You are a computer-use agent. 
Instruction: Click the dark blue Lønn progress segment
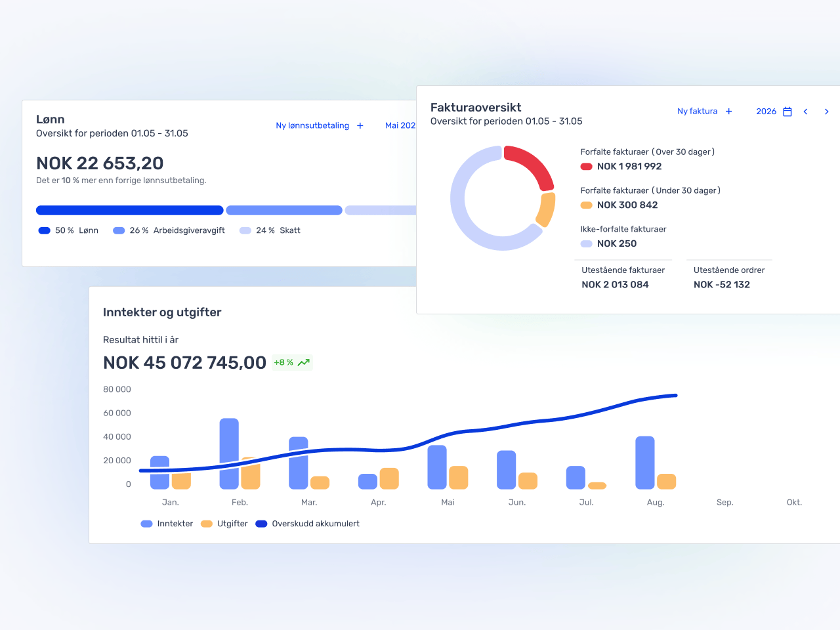(x=129, y=211)
